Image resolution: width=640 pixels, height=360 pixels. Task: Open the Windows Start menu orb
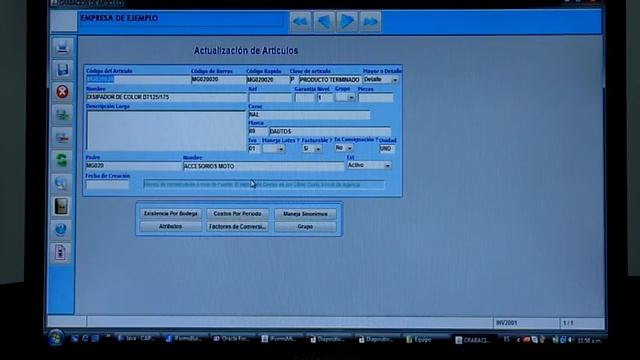click(56, 338)
